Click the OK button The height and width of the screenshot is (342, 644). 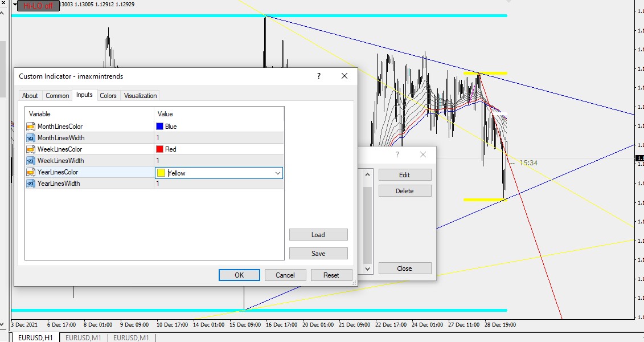tap(239, 275)
